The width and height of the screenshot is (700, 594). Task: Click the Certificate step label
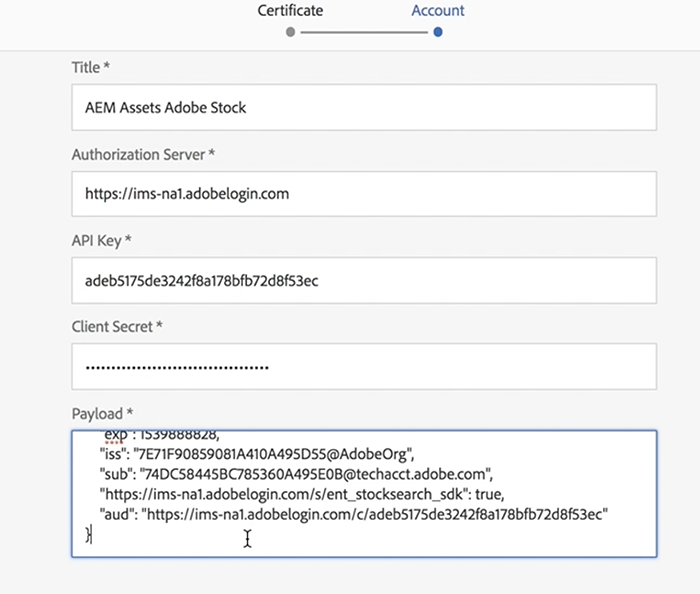pyautogui.click(x=290, y=11)
